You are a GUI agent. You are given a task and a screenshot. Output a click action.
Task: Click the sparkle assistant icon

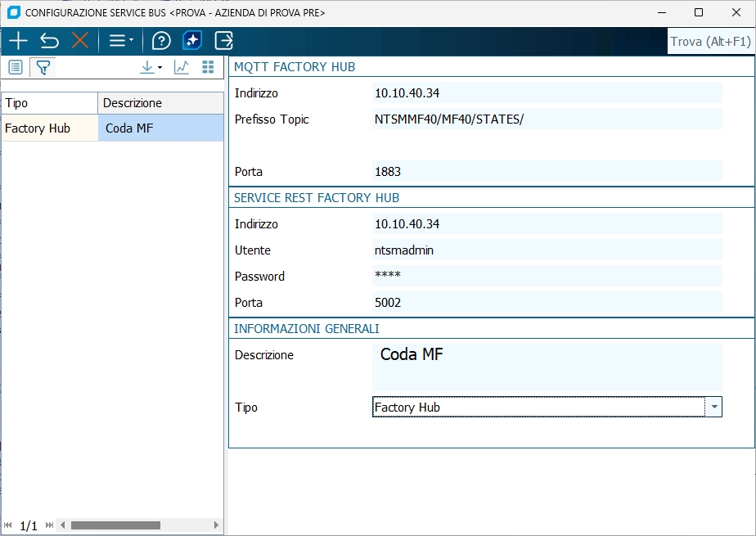(x=192, y=40)
